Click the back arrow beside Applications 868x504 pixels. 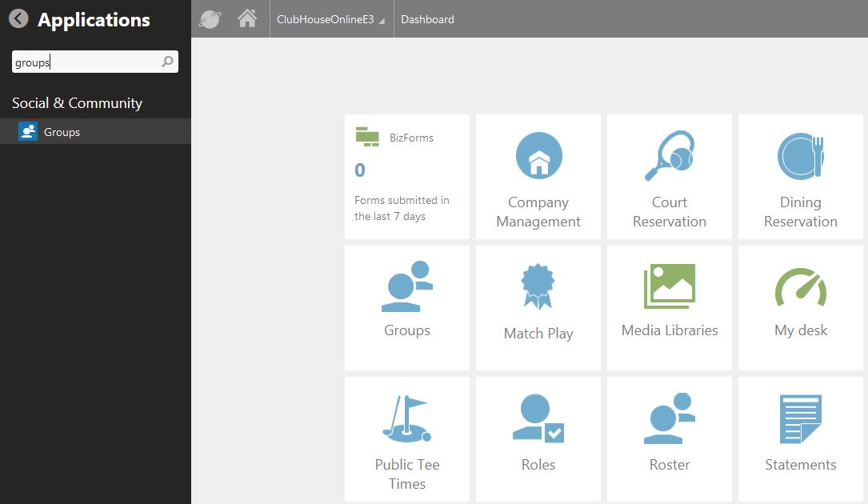18,19
